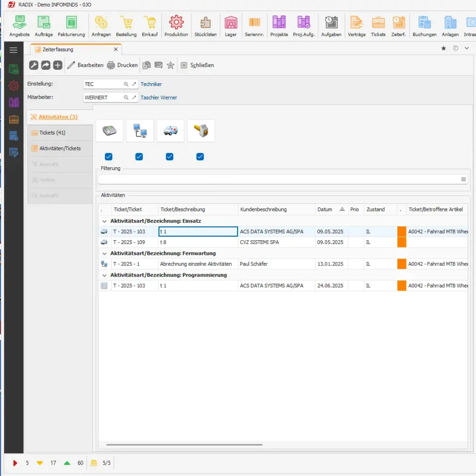Viewport: 476px width, 476px height.
Task: Open the Zeiterf. module
Action: [x=398, y=26]
